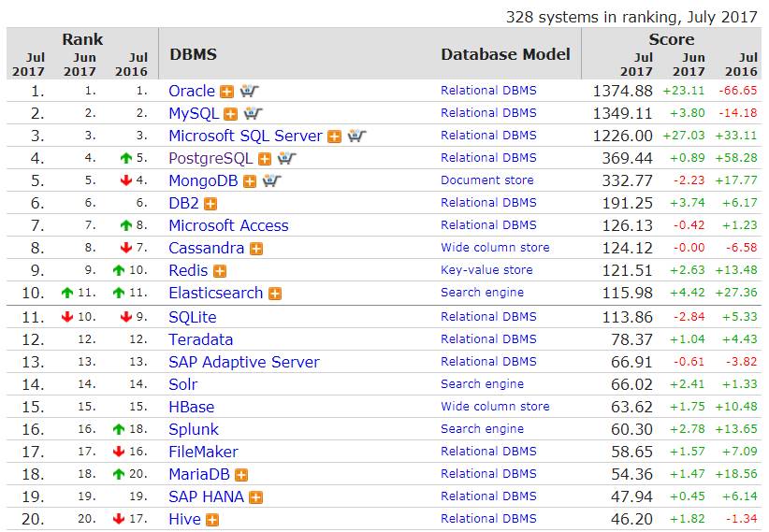Screen dimensions: 769x532
Task: Open the Teradata link
Action: [200, 339]
